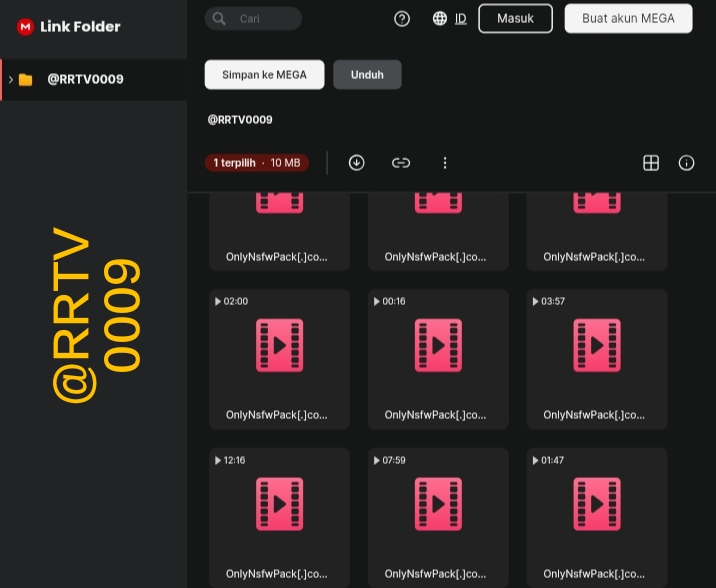
Task: Click the Unduh download button
Action: (367, 75)
